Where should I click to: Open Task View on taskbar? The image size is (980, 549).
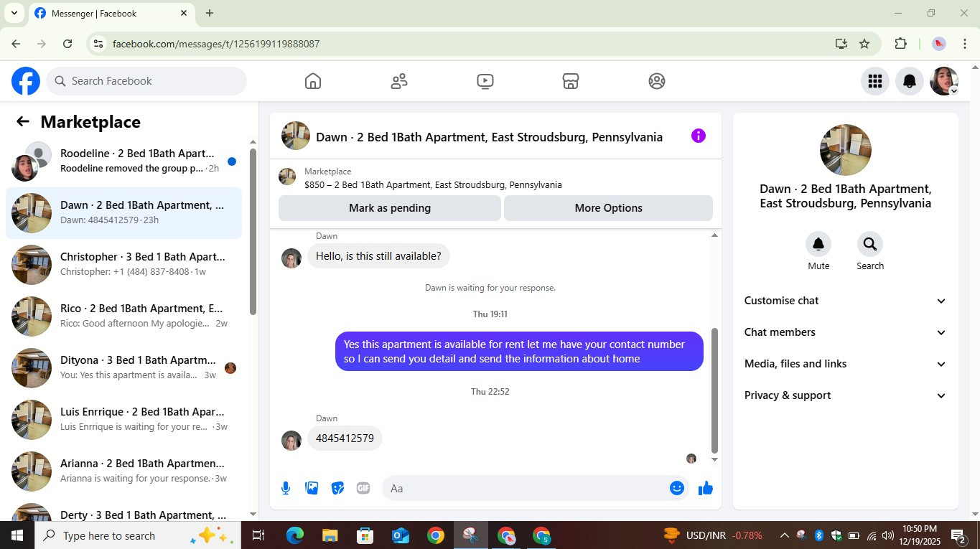[x=258, y=535]
